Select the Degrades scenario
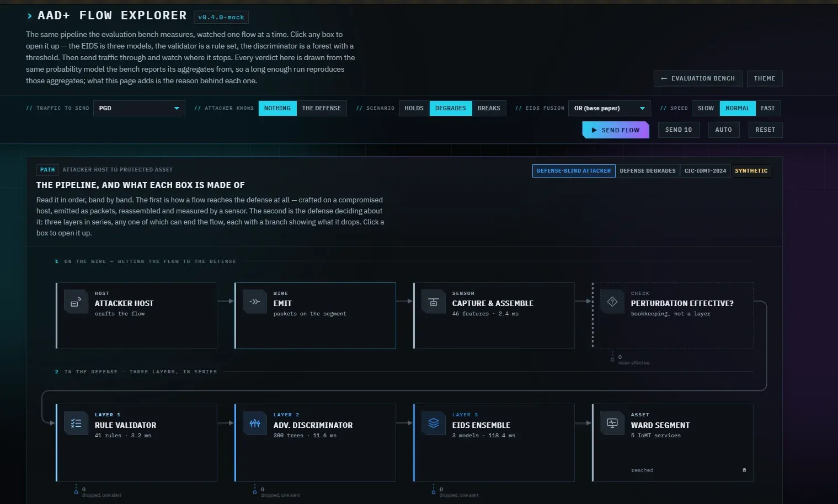Image resolution: width=838 pixels, height=504 pixels. pos(451,108)
